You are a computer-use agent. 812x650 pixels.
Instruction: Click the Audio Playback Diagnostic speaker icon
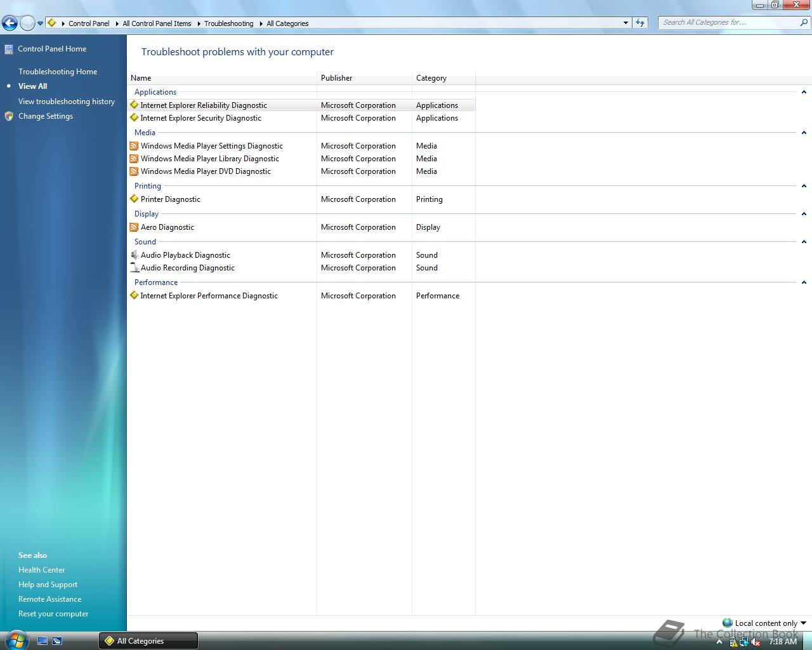(134, 255)
